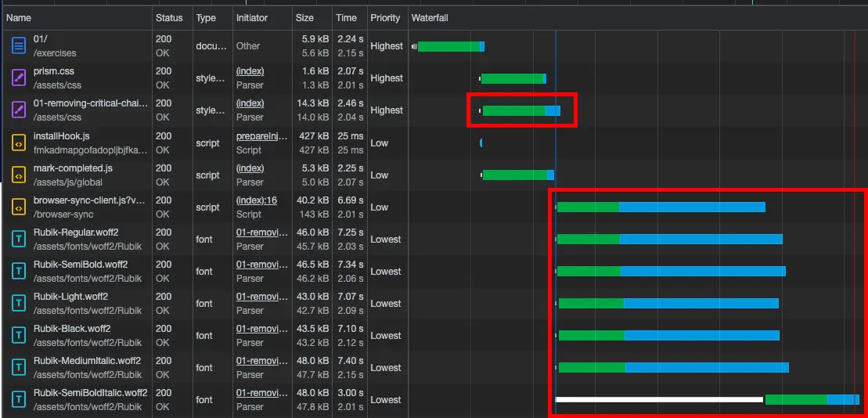Click the waterfall bar for Rubik-SemiBoldItalic.woff2
Viewport: 868px width, 418px height.
coord(812,399)
